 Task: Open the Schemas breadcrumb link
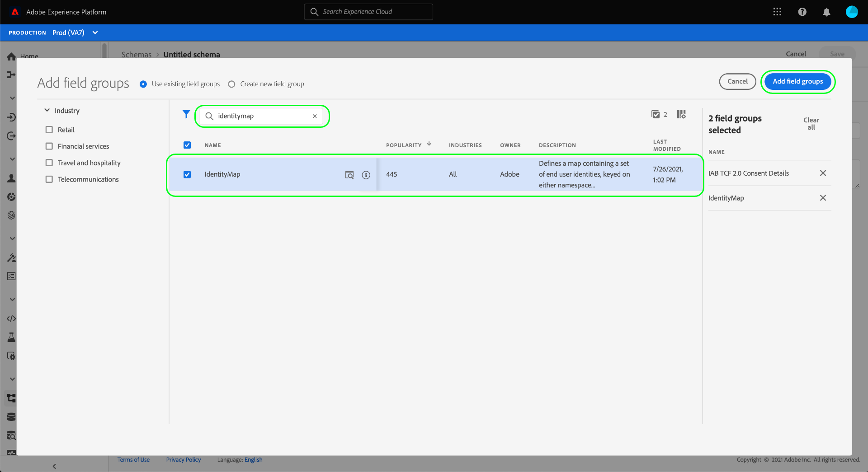(x=136, y=54)
